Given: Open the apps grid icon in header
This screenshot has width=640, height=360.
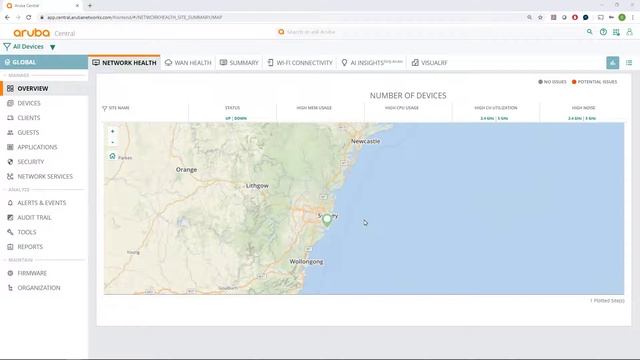Looking at the screenshot, I should pyautogui.click(x=616, y=32).
